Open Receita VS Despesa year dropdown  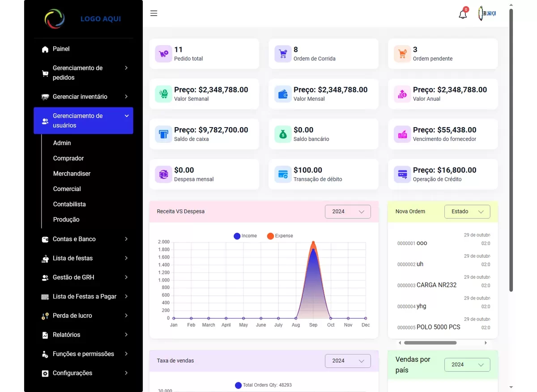tap(348, 212)
